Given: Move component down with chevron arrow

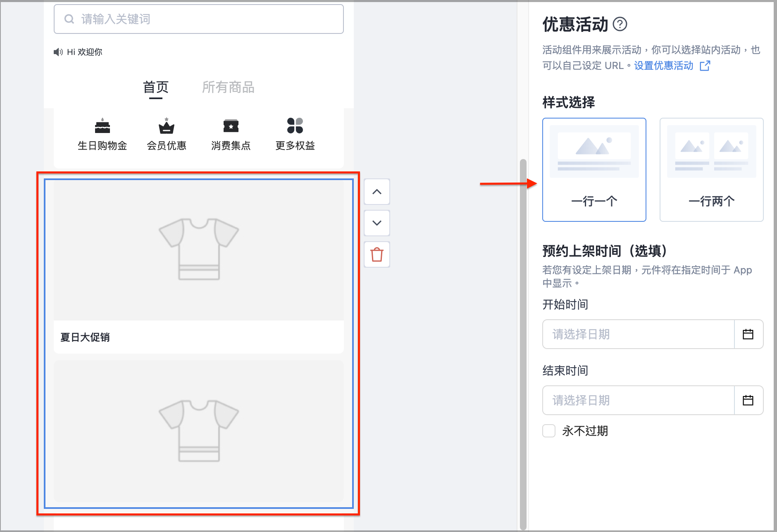Looking at the screenshot, I should [377, 223].
